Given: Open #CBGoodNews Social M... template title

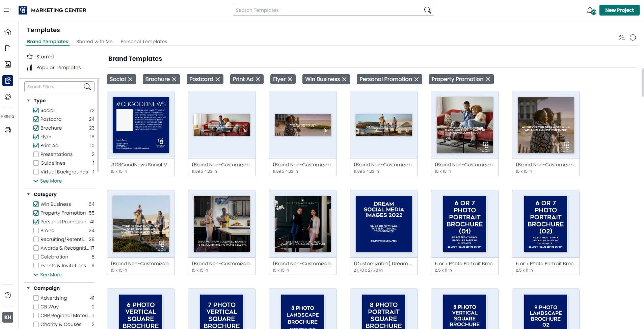Looking at the screenshot, I should coord(140,165).
